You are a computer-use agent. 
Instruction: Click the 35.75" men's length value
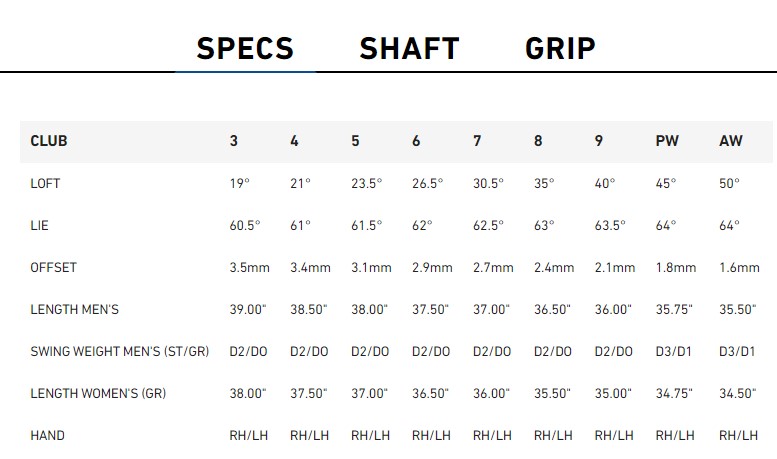point(674,309)
